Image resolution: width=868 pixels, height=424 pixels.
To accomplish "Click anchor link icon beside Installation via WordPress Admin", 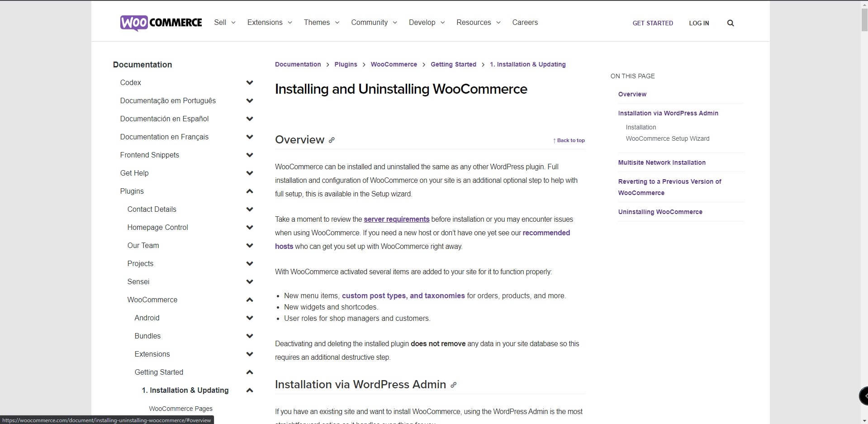I will click(x=453, y=385).
